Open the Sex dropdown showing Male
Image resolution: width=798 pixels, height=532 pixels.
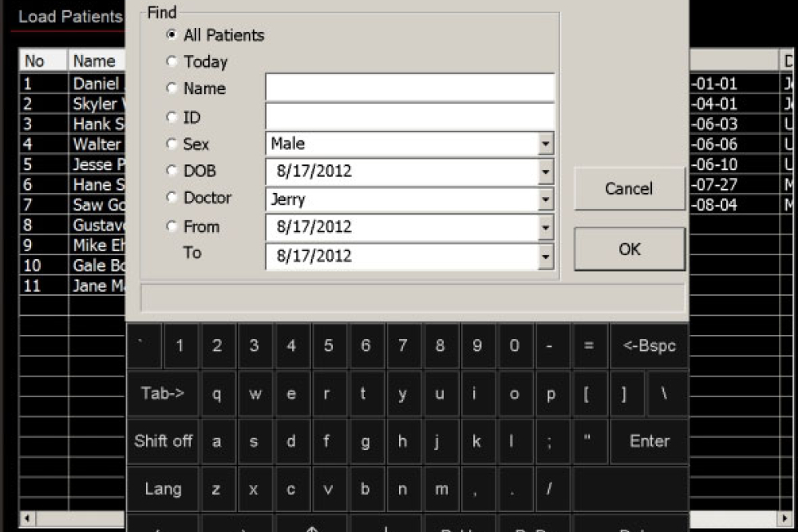546,144
